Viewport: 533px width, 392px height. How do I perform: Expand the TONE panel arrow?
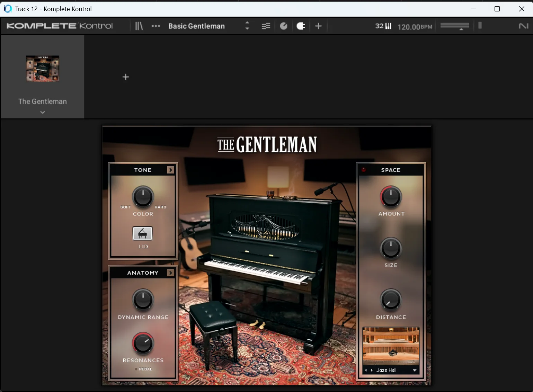point(170,170)
